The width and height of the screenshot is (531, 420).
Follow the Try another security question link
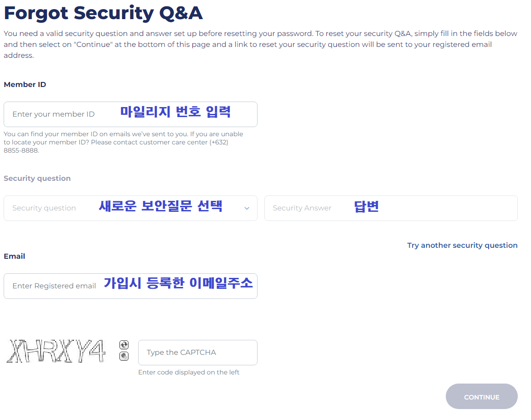462,246
